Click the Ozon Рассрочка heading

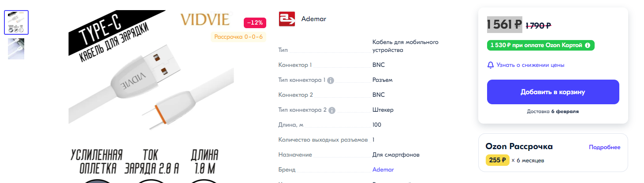pyautogui.click(x=519, y=146)
